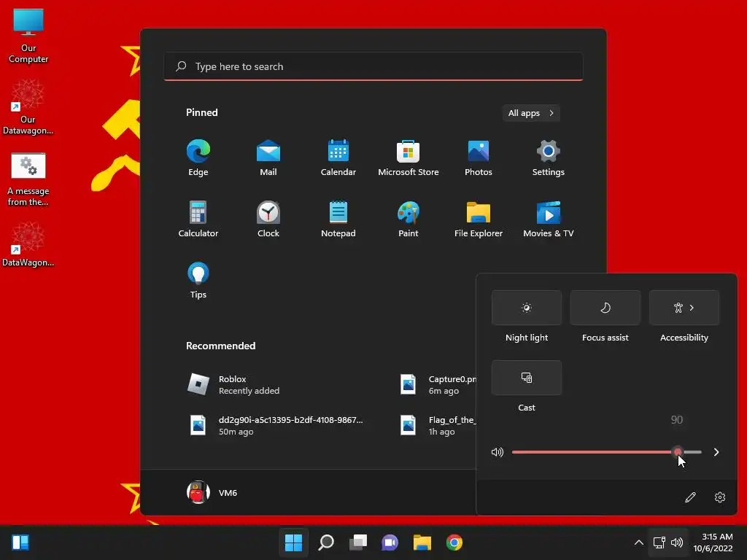Image resolution: width=747 pixels, height=560 pixels.
Task: Open Widgets from the taskbar's left corner
Action: (20, 542)
